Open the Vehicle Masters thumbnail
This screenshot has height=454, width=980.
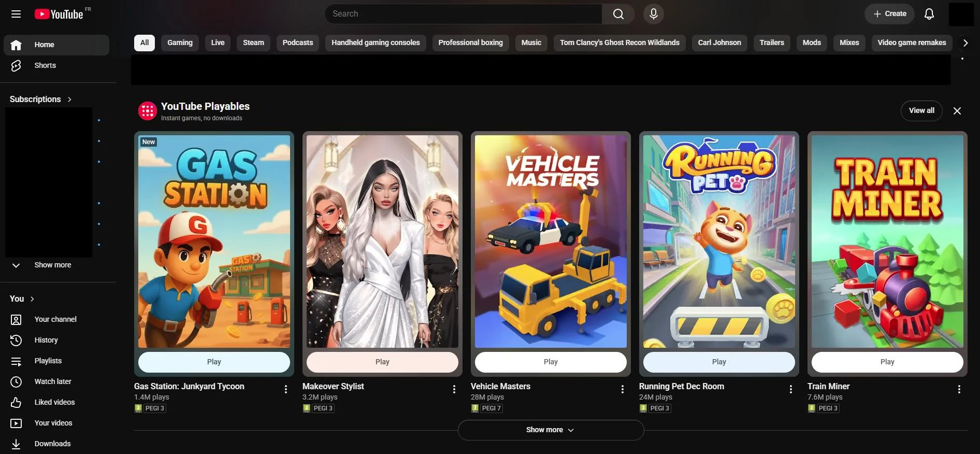551,242
